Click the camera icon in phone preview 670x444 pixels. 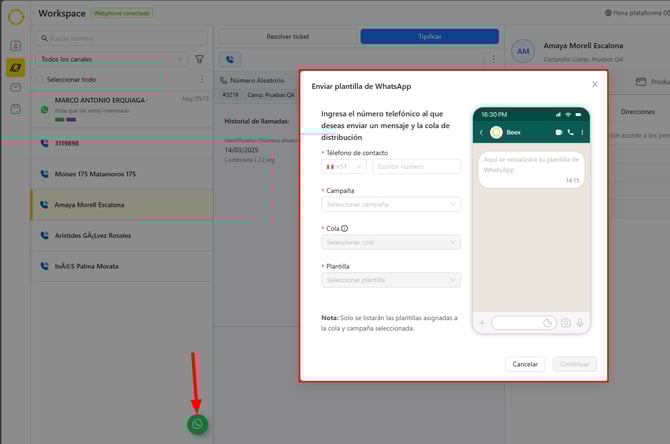[x=565, y=323]
